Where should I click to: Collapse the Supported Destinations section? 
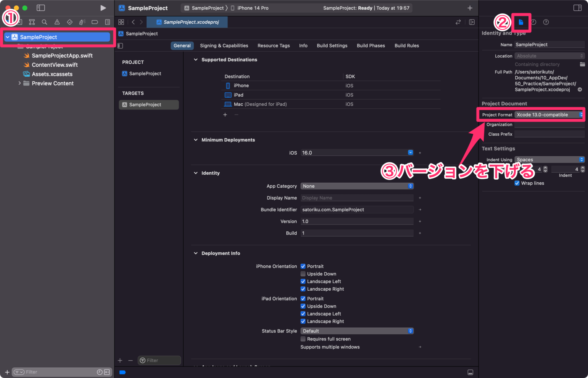pyautogui.click(x=196, y=60)
